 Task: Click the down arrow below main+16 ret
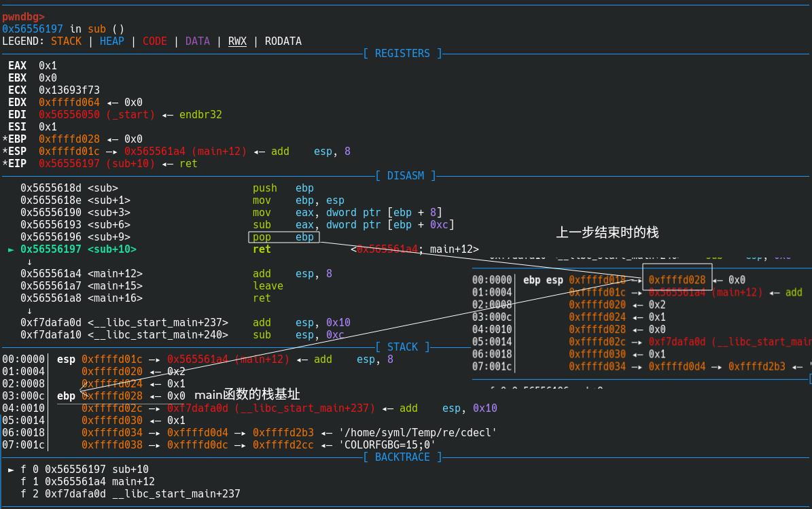click(29, 311)
